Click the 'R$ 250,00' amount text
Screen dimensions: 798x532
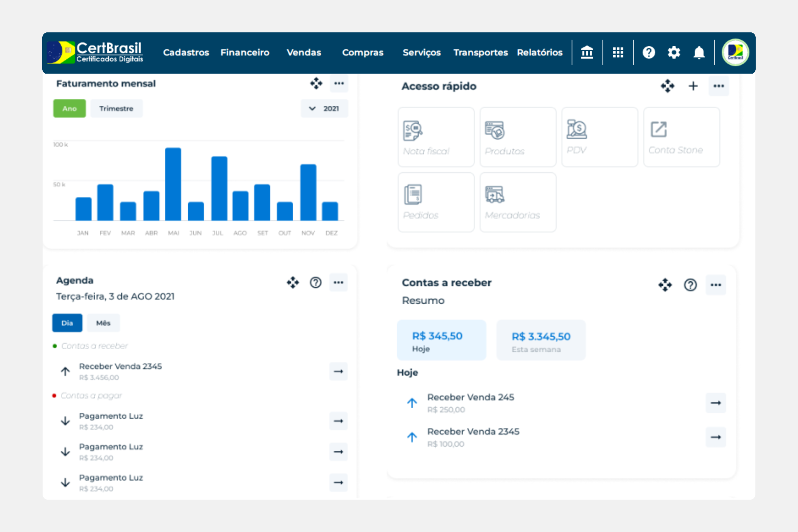pos(446,410)
